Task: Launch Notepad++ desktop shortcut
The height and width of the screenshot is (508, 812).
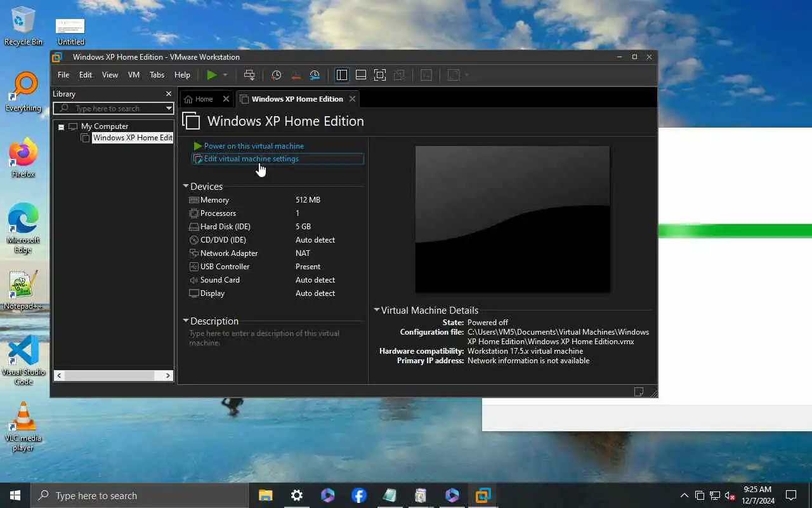Action: pos(23,291)
